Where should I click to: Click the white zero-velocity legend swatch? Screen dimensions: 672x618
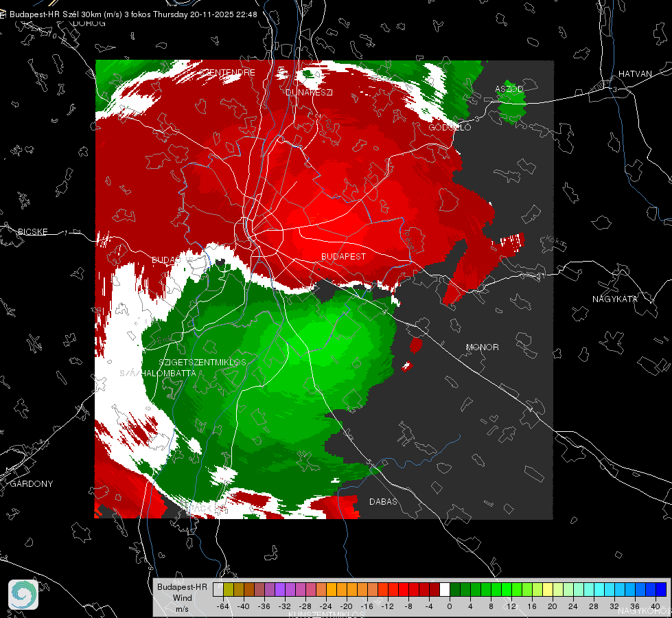point(445,590)
